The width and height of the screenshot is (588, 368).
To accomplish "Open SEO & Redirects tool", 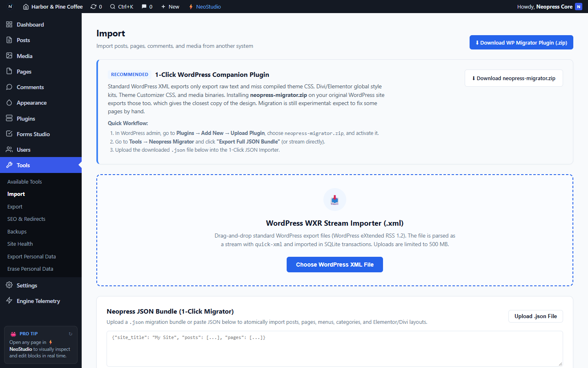I will 26,219.
